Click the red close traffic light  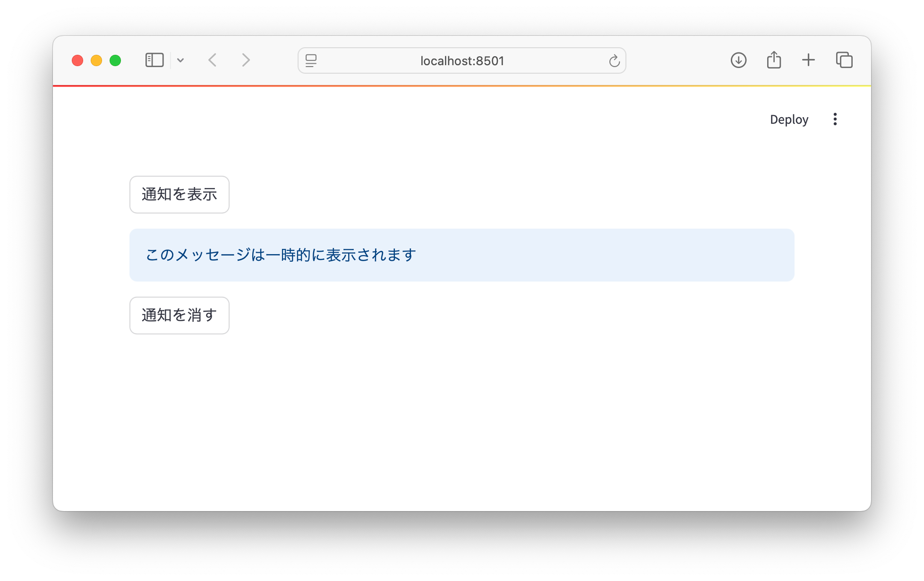[78, 60]
